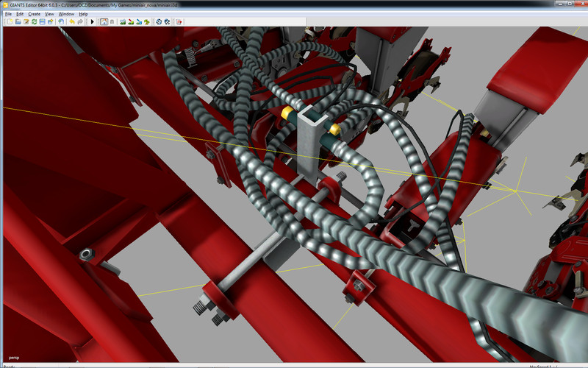
Task: Open the Edit menu
Action: pos(20,14)
